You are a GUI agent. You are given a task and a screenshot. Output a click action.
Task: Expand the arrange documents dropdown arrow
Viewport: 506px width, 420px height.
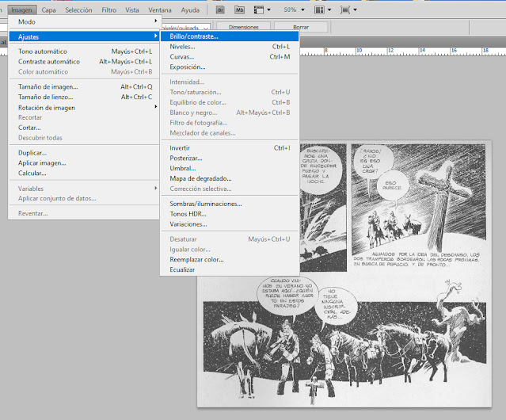(329, 10)
